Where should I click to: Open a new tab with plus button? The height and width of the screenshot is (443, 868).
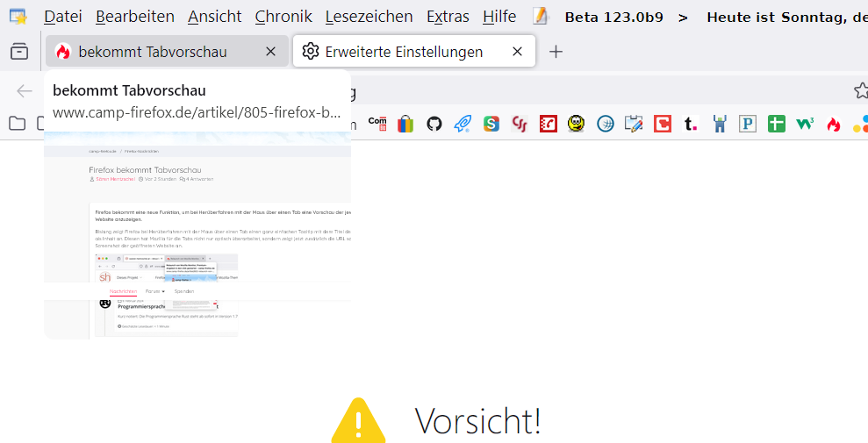[556, 52]
